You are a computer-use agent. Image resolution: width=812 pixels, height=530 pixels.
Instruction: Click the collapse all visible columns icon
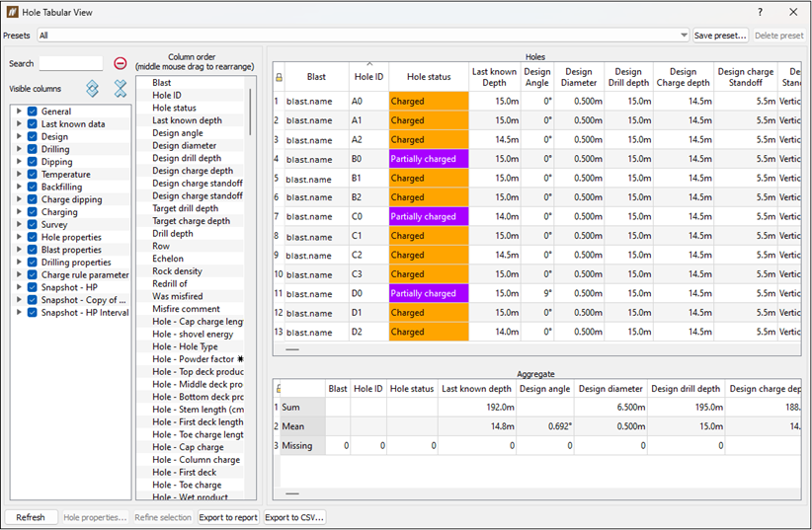click(x=121, y=89)
